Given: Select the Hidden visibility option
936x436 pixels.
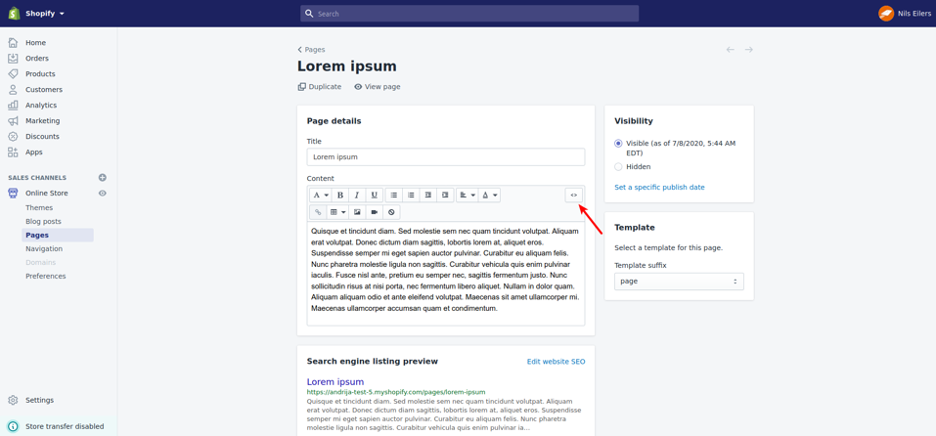Looking at the screenshot, I should [618, 167].
